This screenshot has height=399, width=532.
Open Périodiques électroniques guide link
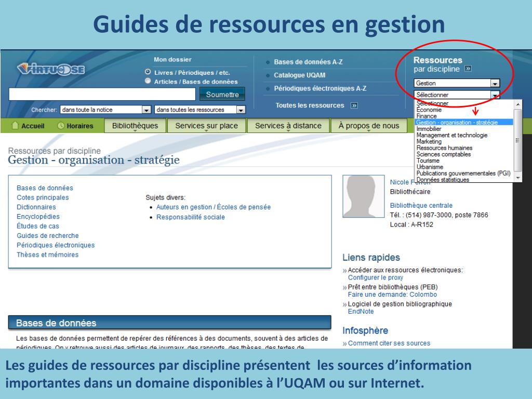tap(56, 245)
